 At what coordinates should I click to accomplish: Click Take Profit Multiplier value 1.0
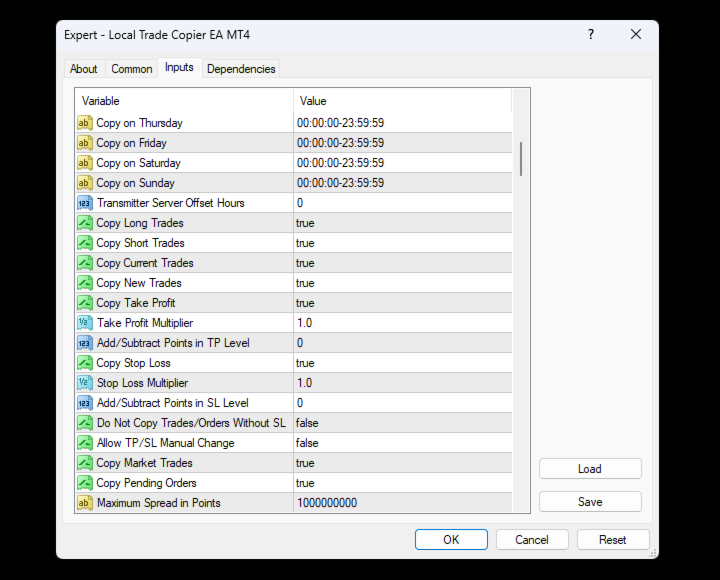(403, 323)
